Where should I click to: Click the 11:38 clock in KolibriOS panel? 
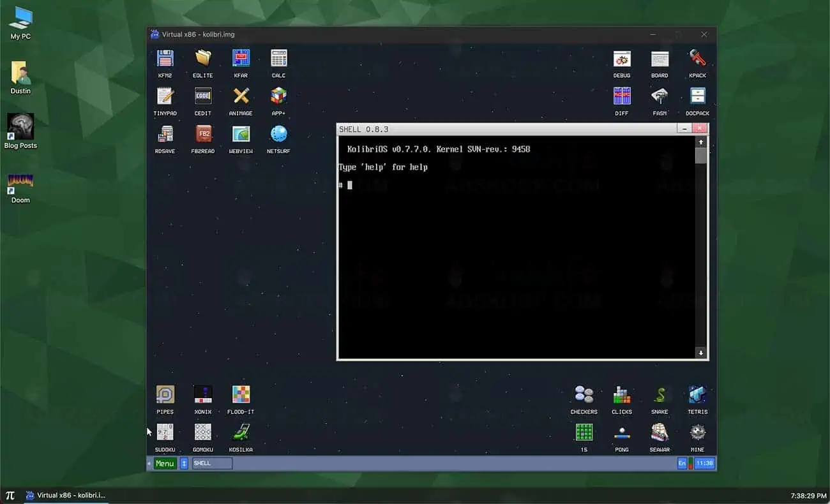click(x=704, y=463)
